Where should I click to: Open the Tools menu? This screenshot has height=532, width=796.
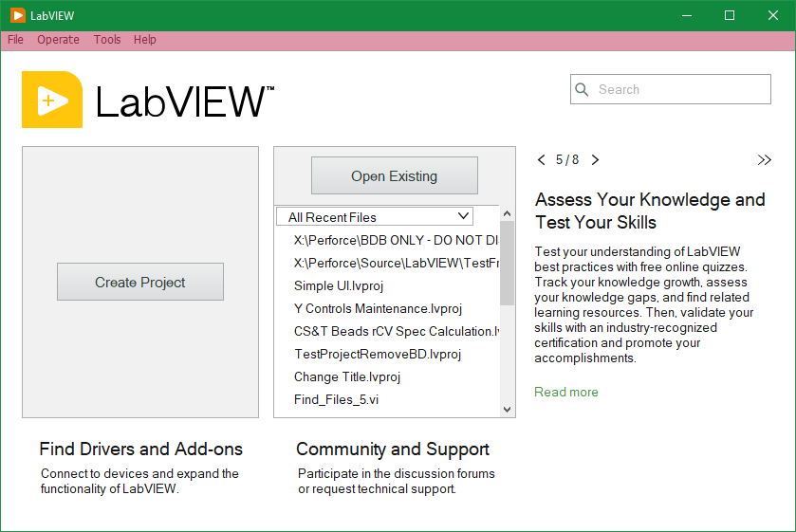pyautogui.click(x=107, y=40)
